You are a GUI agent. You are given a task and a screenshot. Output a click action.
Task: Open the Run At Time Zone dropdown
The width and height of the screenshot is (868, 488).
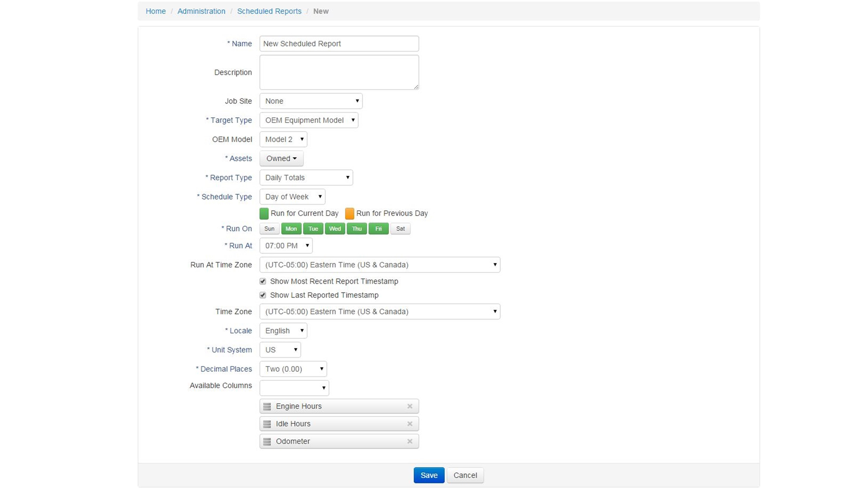[380, 265]
